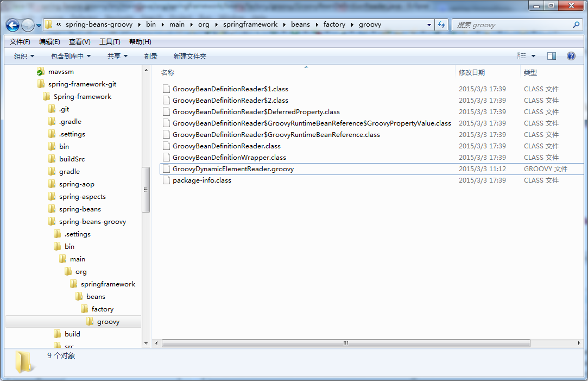Click the spring-beans-groovy breadcrumb segment

(99, 24)
